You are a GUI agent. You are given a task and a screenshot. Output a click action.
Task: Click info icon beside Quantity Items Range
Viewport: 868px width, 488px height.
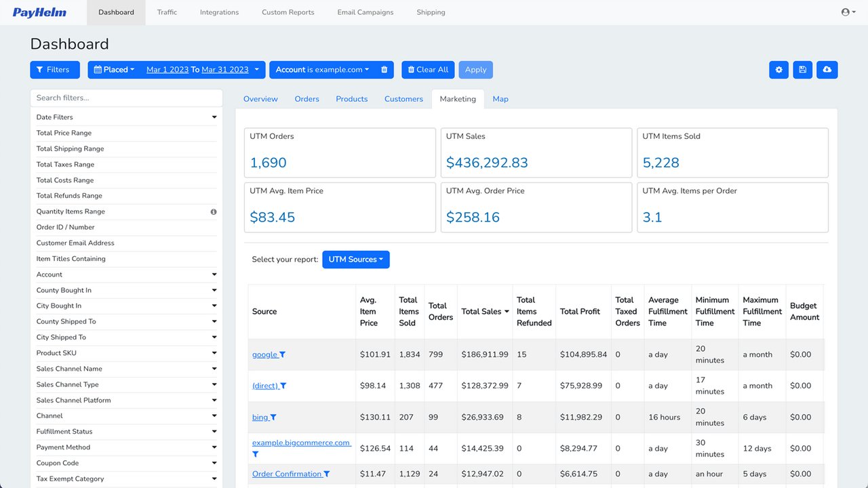[x=213, y=211]
